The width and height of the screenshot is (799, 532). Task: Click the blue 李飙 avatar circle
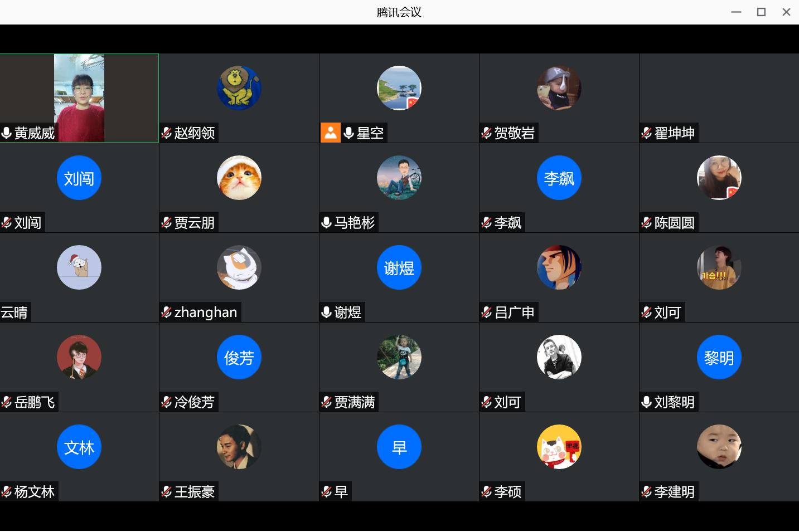tap(559, 178)
